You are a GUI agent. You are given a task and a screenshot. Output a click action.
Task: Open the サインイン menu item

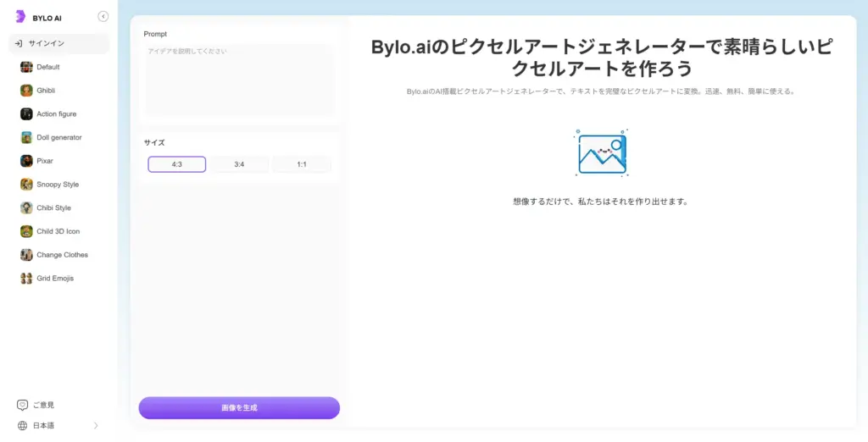[58, 43]
